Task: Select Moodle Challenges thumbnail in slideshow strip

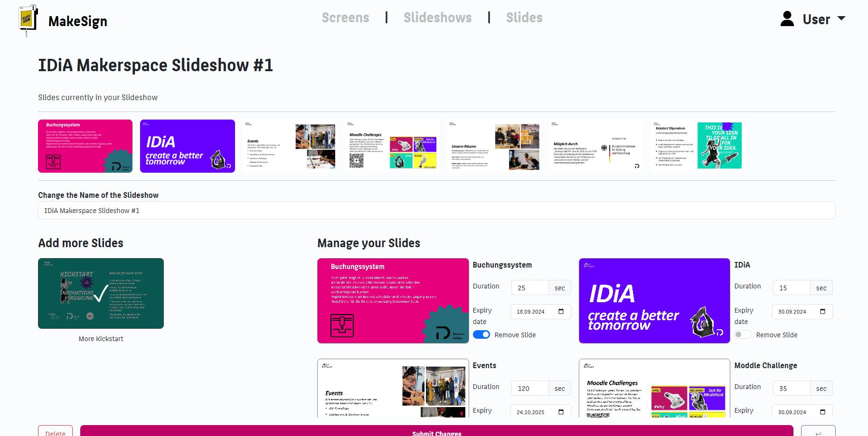Action: click(x=392, y=146)
